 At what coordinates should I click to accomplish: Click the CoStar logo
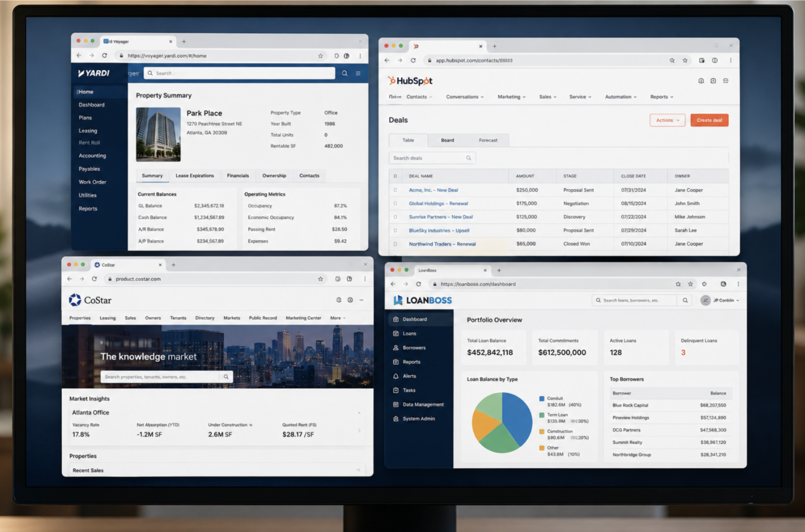(90, 300)
